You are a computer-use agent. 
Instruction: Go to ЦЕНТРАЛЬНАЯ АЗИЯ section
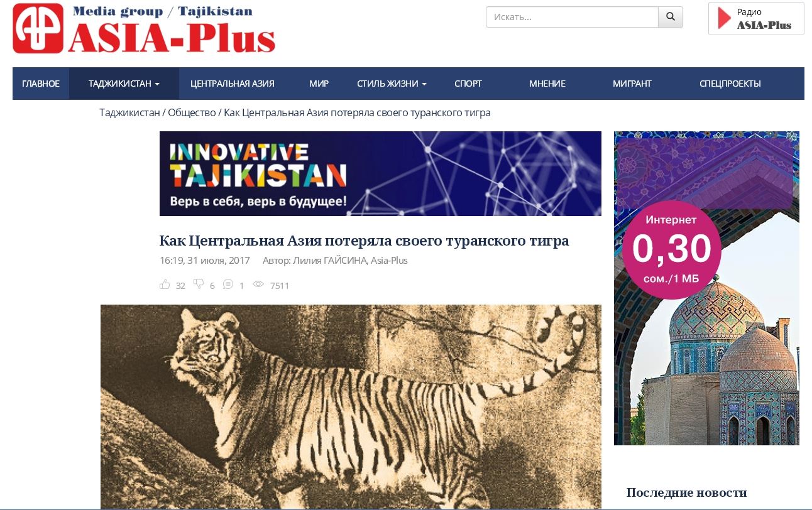(x=233, y=84)
